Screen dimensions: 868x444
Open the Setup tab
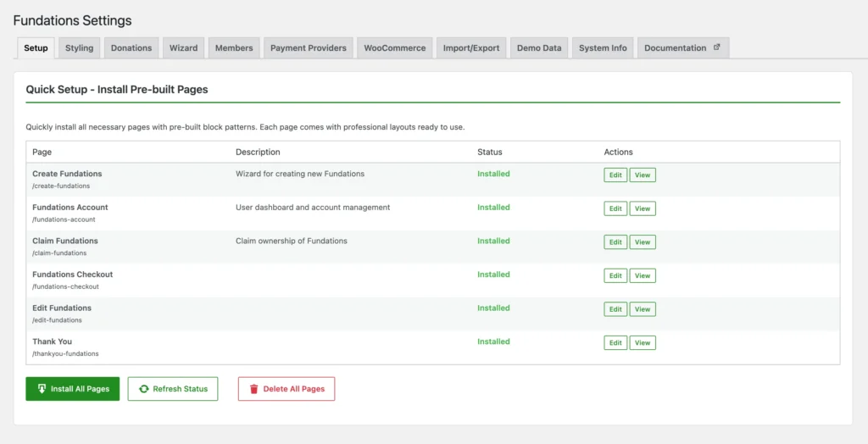36,47
